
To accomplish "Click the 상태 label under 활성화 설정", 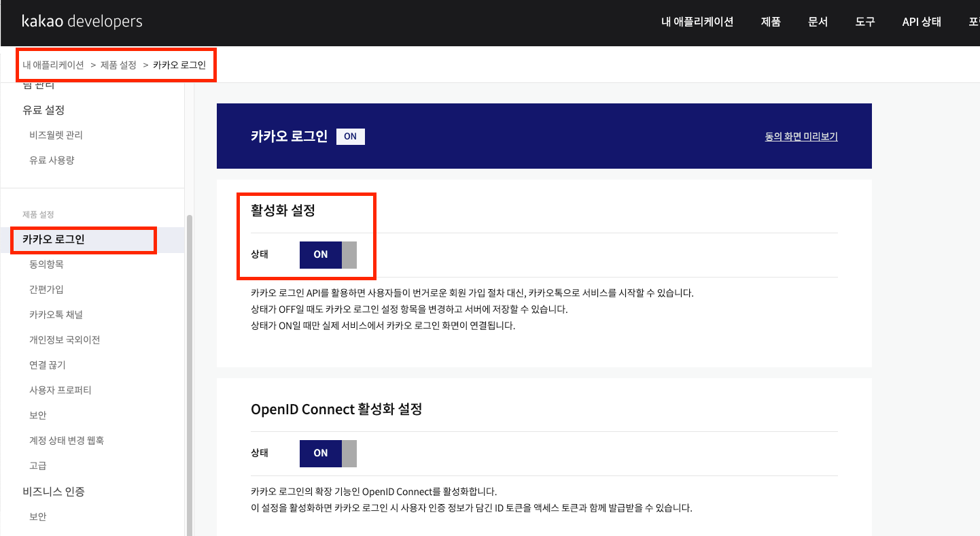I will tap(260, 254).
